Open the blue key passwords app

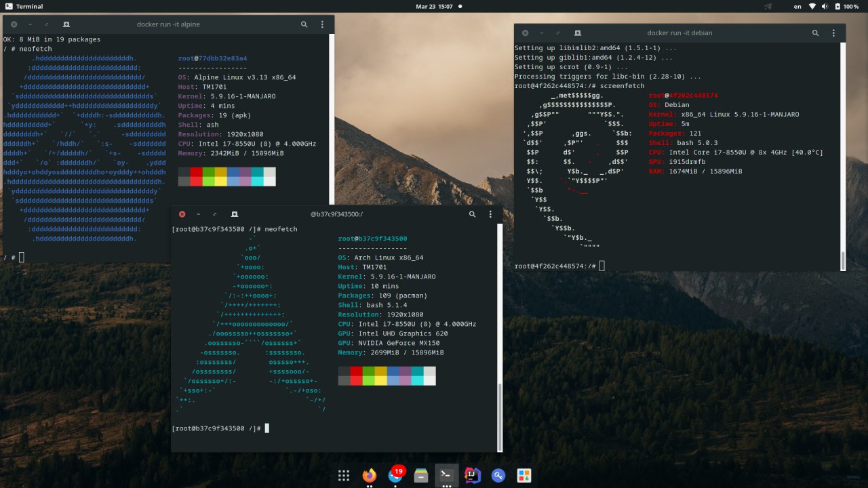pos(498,476)
